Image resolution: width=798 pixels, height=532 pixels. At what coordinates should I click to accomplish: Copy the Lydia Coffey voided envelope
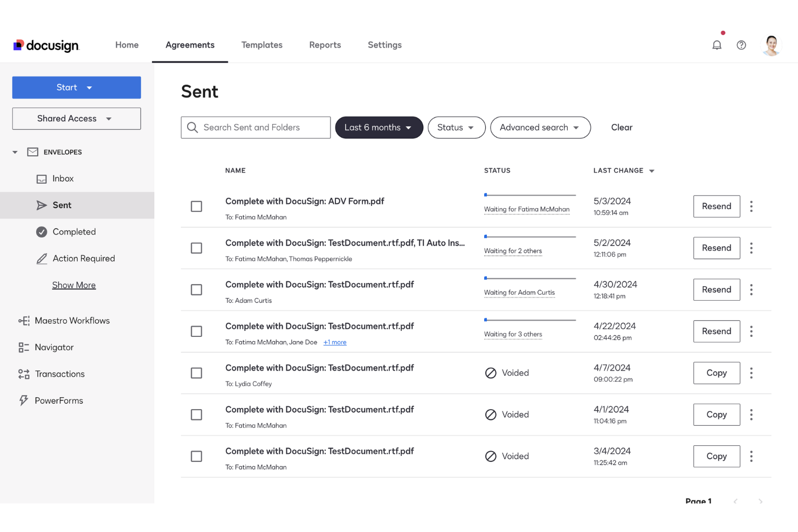[x=717, y=373]
